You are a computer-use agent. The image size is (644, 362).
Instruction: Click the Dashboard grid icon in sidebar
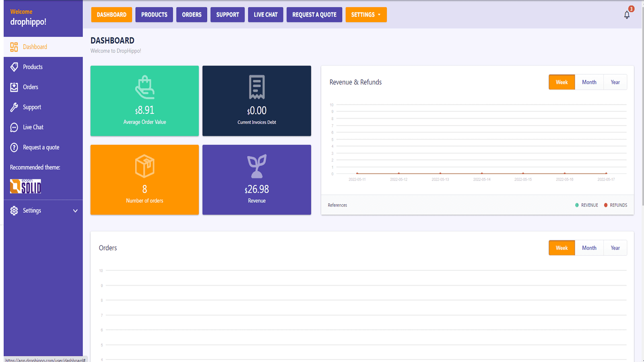pos(14,47)
